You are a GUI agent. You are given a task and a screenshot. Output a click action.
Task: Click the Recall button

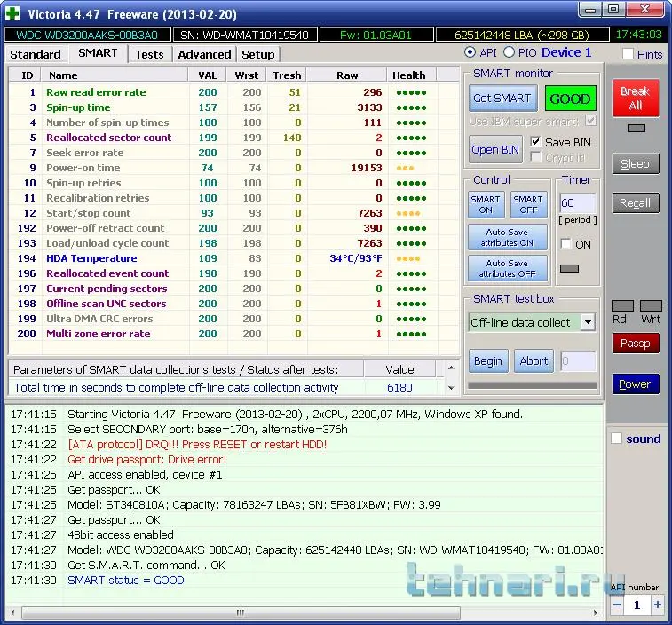(636, 202)
